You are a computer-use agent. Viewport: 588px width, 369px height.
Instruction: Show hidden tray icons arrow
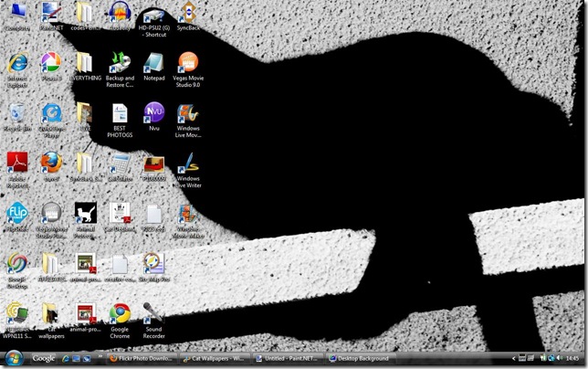pyautogui.click(x=514, y=359)
